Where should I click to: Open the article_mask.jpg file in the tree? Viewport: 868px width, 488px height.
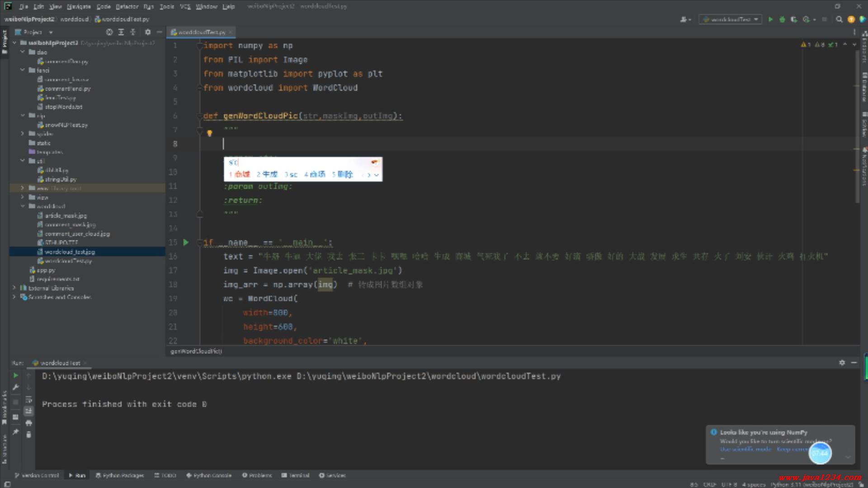(66, 216)
